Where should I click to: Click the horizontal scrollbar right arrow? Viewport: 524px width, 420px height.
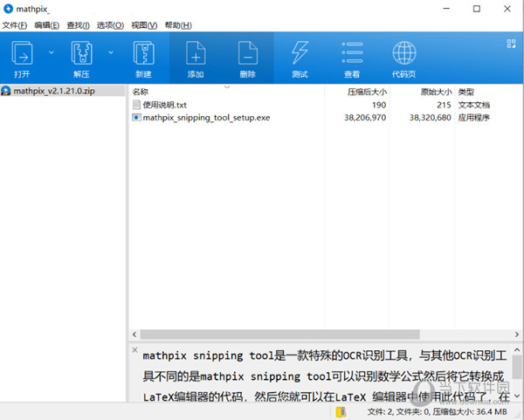[x=517, y=334]
